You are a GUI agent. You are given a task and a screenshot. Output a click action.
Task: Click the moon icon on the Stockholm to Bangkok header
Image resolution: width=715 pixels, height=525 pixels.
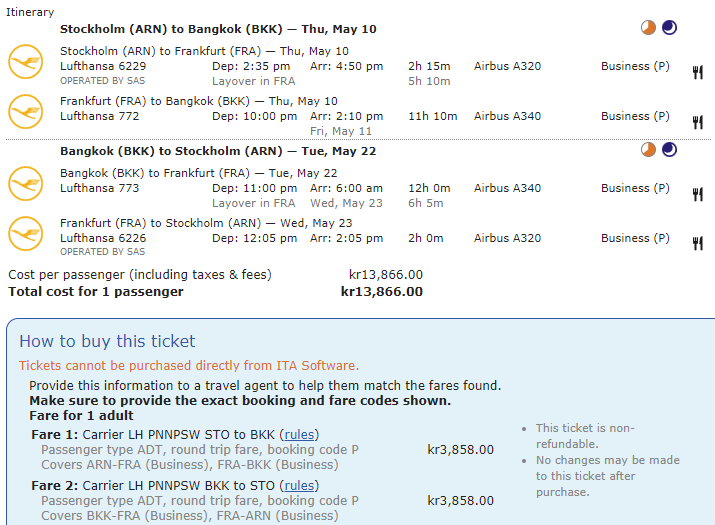669,28
